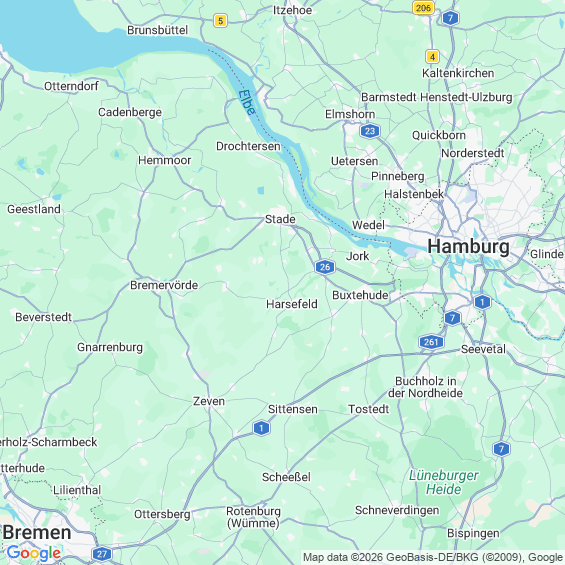Select the Rotenburg (Wümme) label
The image size is (565, 565).
(x=253, y=517)
